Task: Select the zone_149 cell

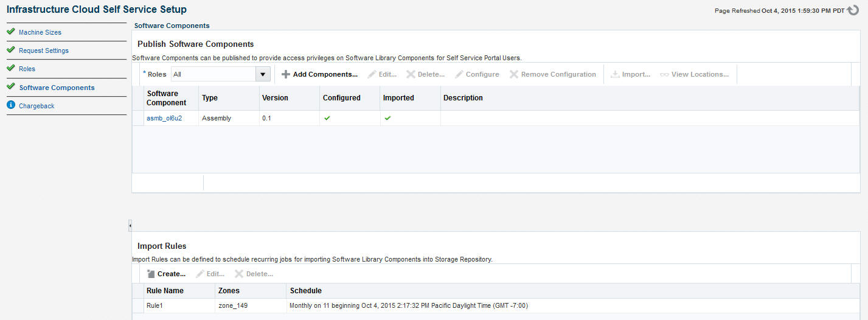Action: point(251,305)
